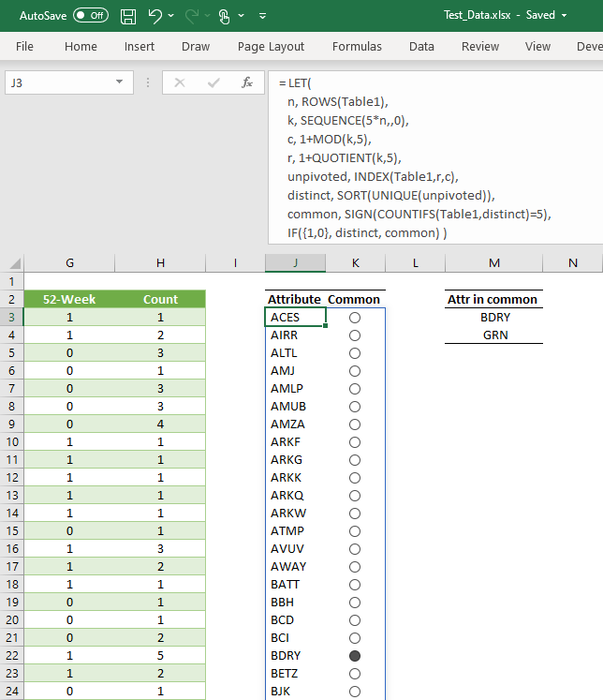603x700 pixels.
Task: Click the AIRR row Common circle
Action: (355, 335)
